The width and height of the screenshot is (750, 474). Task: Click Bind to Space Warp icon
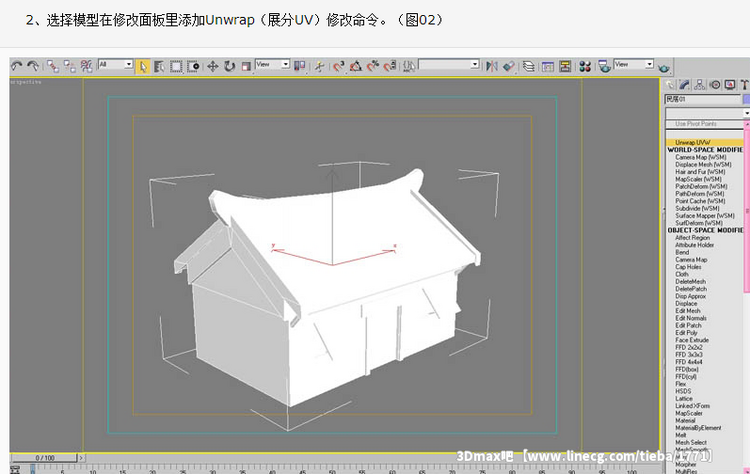pyautogui.click(x=87, y=66)
